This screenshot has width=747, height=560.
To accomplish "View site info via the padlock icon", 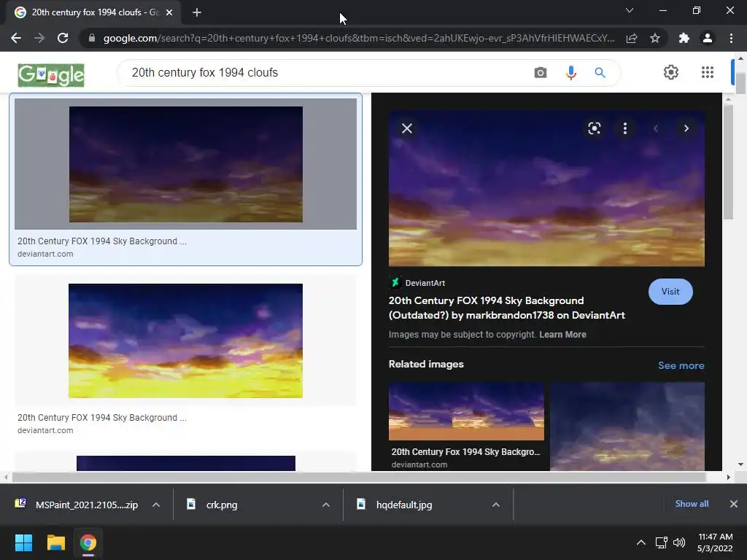I will [92, 38].
